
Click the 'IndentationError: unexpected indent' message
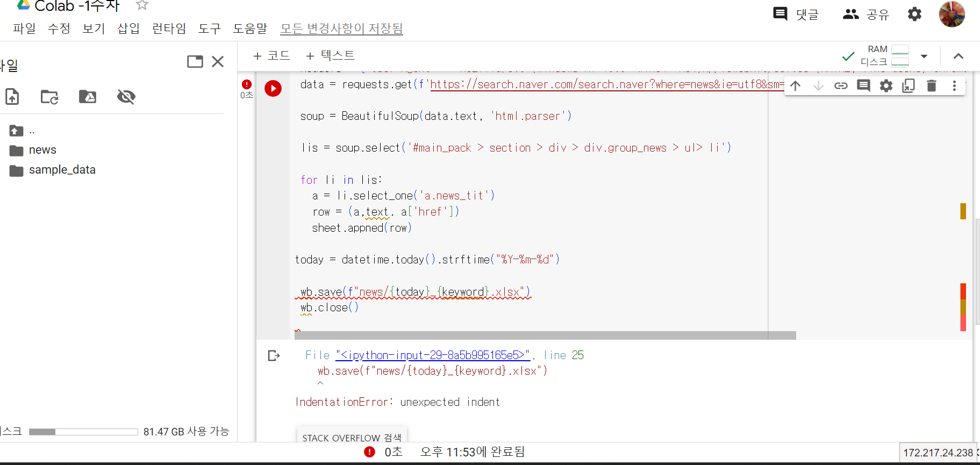tap(397, 402)
